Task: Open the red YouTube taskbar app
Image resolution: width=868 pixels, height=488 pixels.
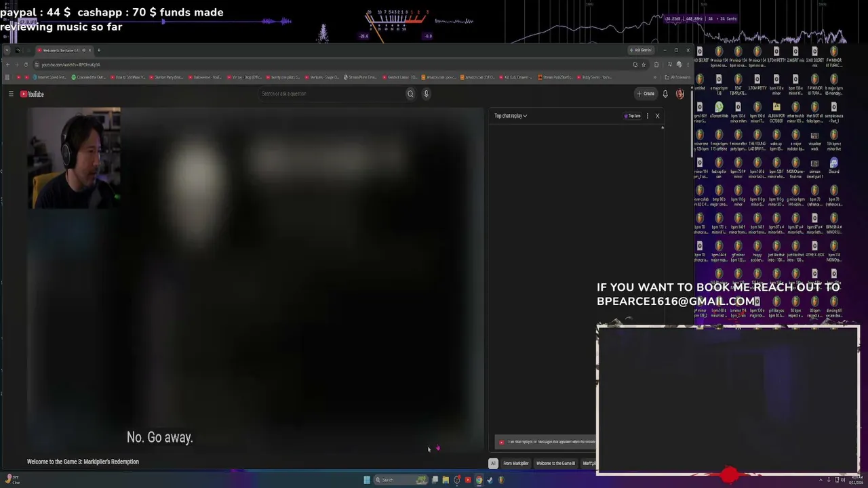Action: pyautogui.click(x=468, y=480)
